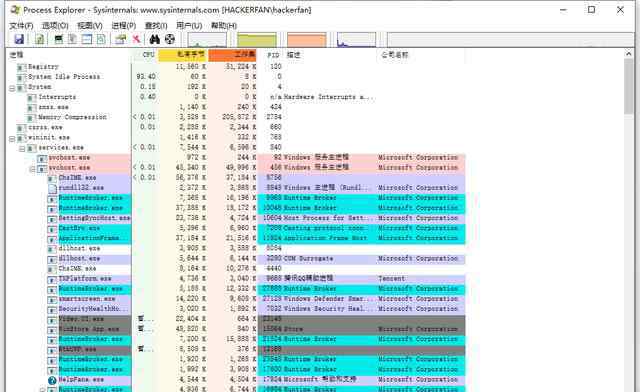The height and width of the screenshot is (392, 640).
Task: Open the 查找(I) menu
Action: coord(156,25)
